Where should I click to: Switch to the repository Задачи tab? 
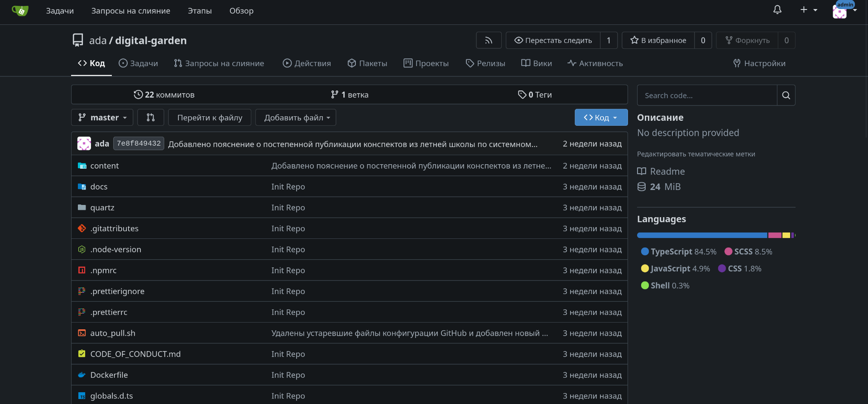[x=139, y=63]
